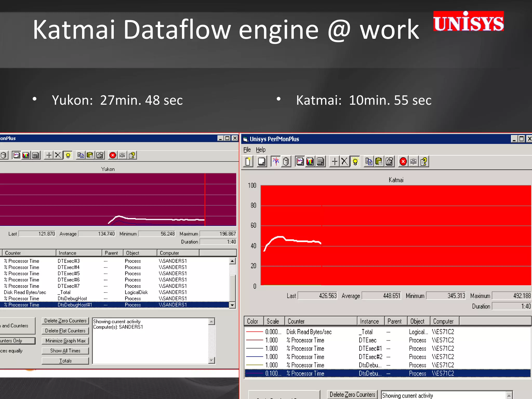Click scroll-up arrow of Yukon counter list

click(x=232, y=261)
